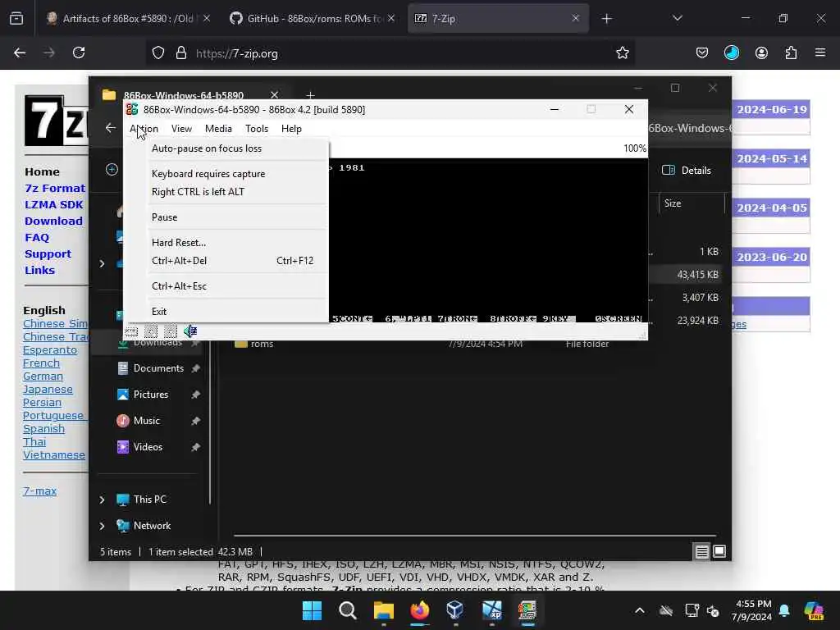Click the site lock icon in address bar
The width and height of the screenshot is (840, 630).
point(181,53)
